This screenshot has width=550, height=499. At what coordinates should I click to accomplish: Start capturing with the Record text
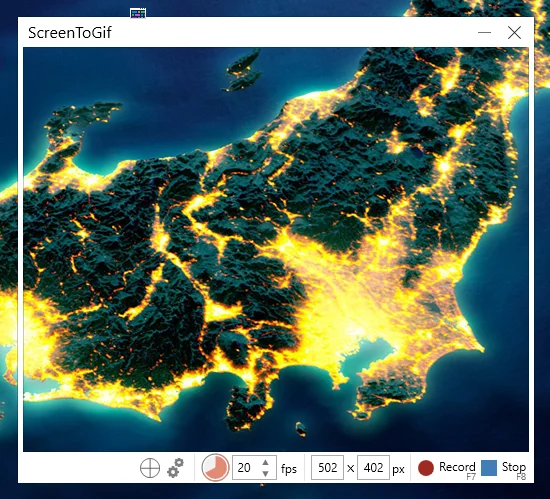pyautogui.click(x=457, y=467)
